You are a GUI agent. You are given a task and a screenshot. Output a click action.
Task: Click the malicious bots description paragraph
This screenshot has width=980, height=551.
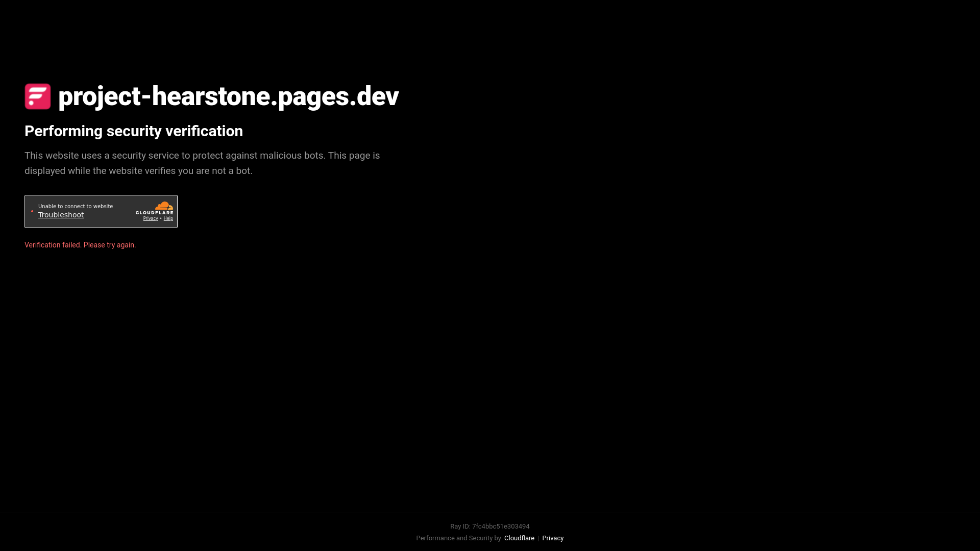tap(202, 163)
